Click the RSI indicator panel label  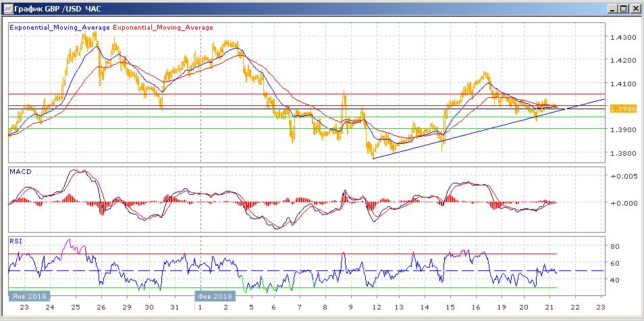coord(15,240)
